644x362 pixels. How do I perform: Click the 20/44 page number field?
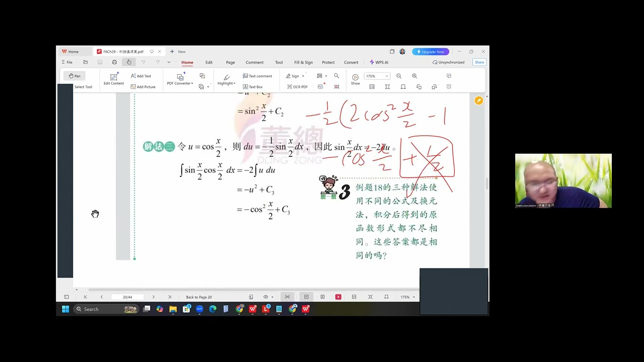127,297
